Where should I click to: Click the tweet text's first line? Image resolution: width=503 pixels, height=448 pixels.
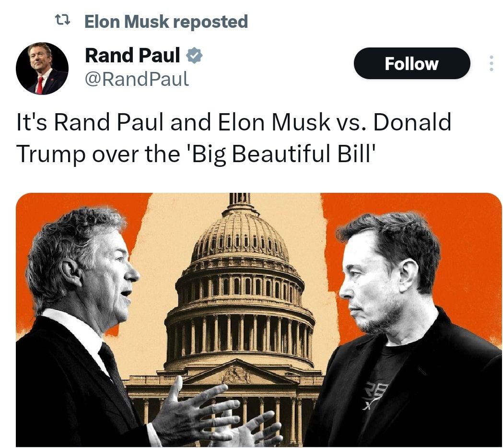click(x=234, y=122)
